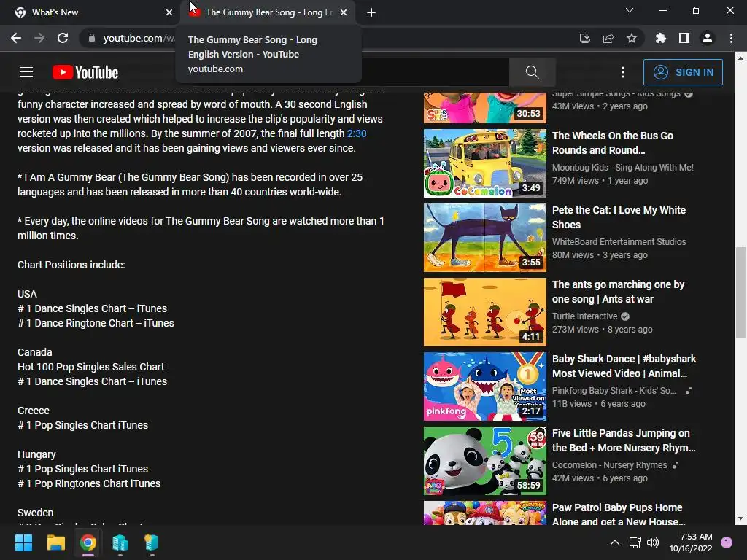Click scrollbar up arrow at top
Image resolution: width=747 pixels, height=560 pixels.
coord(740,58)
